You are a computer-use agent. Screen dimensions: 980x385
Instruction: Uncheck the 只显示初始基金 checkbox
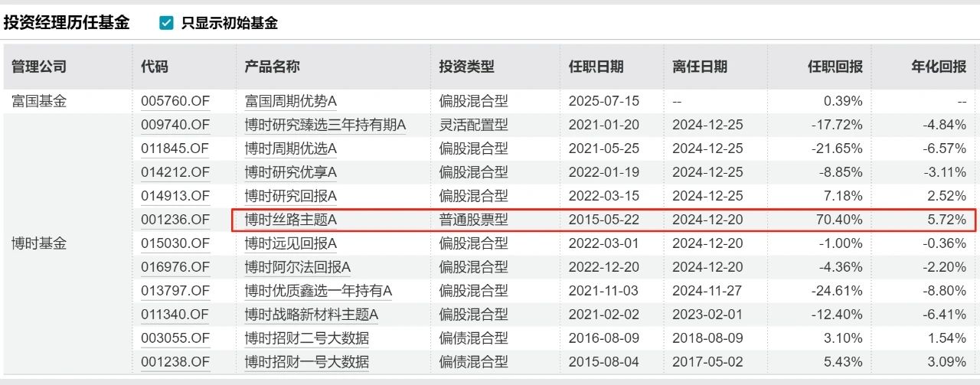coord(166,23)
